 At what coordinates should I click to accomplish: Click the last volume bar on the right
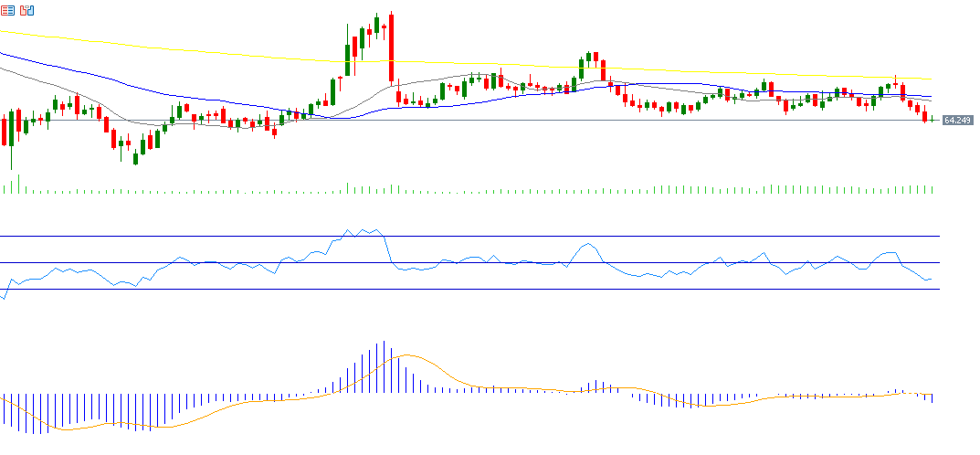click(932, 189)
